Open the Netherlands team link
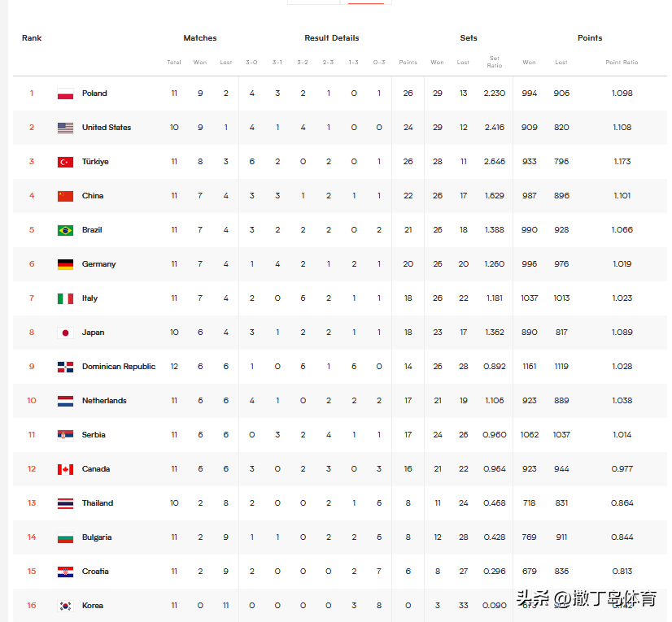This screenshot has height=622, width=672. pos(104,401)
